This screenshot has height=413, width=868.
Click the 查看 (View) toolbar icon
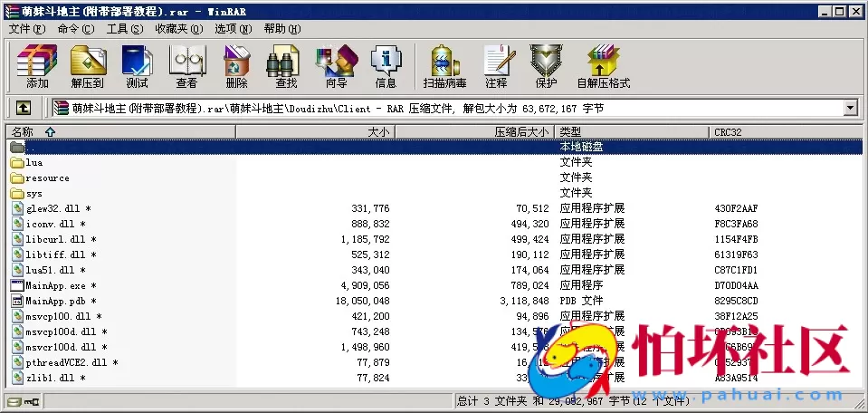186,66
